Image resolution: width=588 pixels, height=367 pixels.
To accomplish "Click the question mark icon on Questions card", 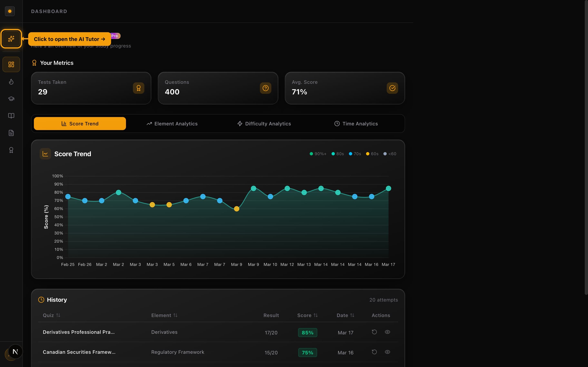I will coord(265,88).
